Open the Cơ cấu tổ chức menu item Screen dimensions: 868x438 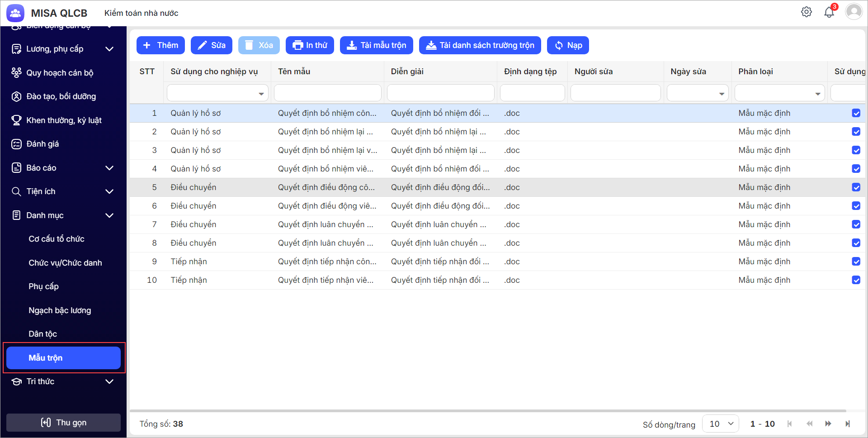(57, 239)
